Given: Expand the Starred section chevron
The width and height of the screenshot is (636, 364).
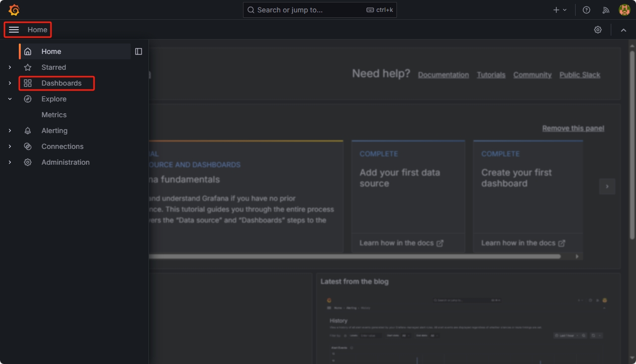Looking at the screenshot, I should pos(10,67).
